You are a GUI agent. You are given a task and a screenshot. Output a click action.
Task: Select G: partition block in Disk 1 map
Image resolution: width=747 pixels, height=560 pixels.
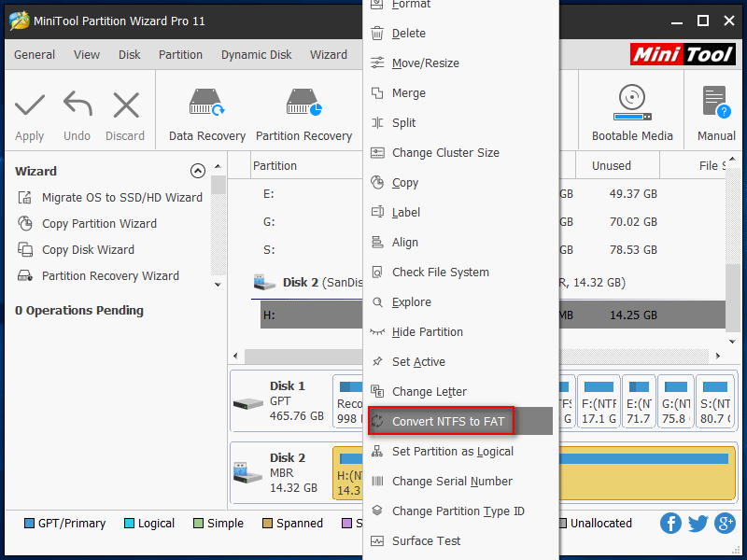(x=675, y=401)
